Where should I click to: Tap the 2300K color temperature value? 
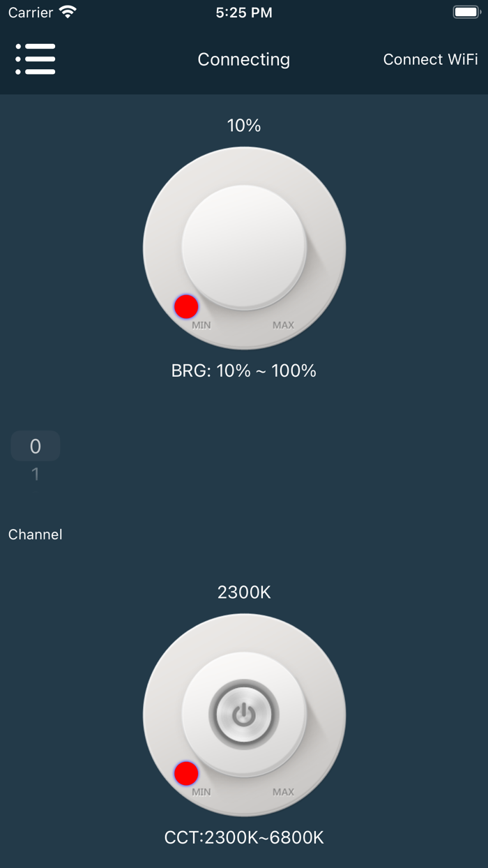(244, 592)
